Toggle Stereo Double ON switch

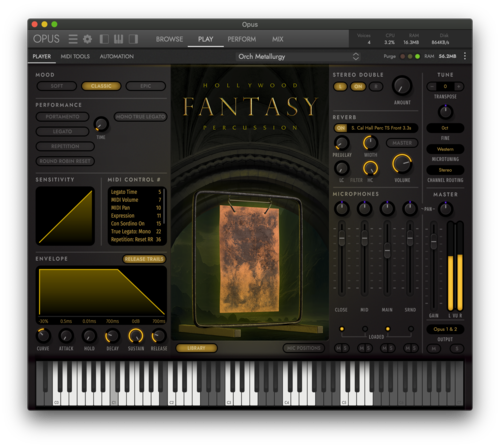coord(358,86)
